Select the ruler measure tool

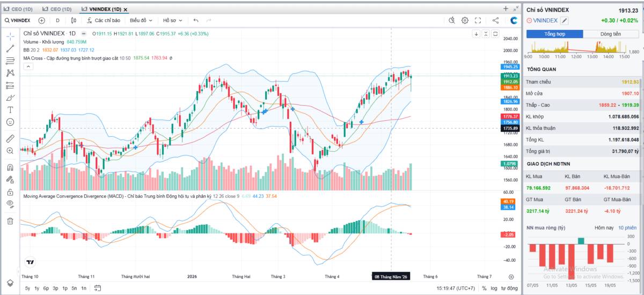[x=10, y=138]
